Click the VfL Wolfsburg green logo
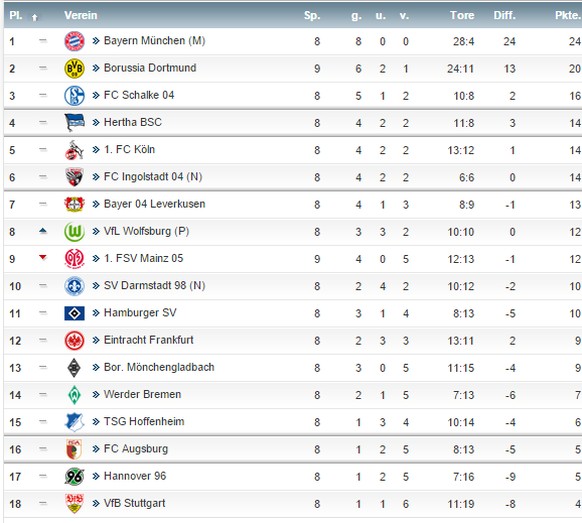This screenshot has width=582, height=523. pyautogui.click(x=74, y=232)
